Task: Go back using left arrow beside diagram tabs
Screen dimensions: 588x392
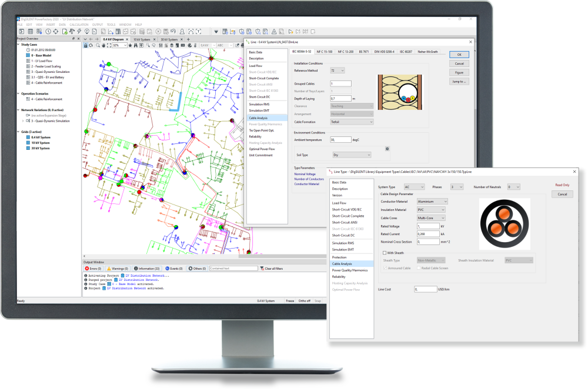Action: click(91, 39)
